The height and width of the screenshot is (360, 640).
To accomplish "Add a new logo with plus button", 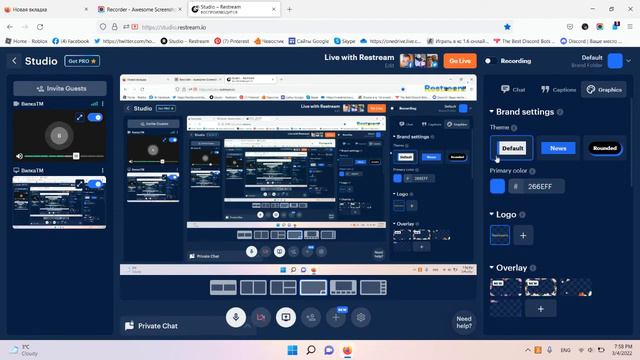I will click(x=523, y=236).
